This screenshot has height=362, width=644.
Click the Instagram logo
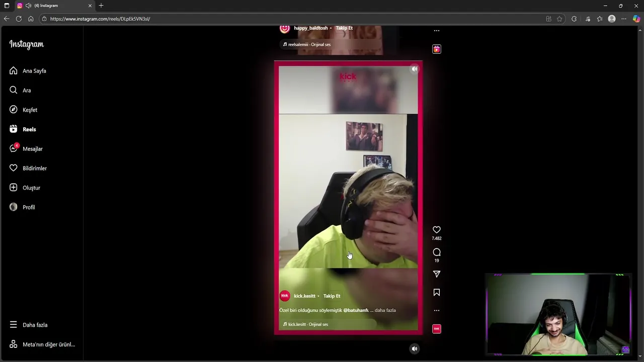[27, 44]
